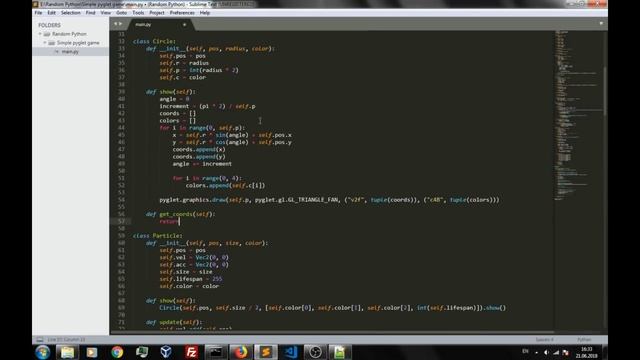Open the Action Center flag icon
The height and width of the screenshot is (360, 640).
pos(566,352)
